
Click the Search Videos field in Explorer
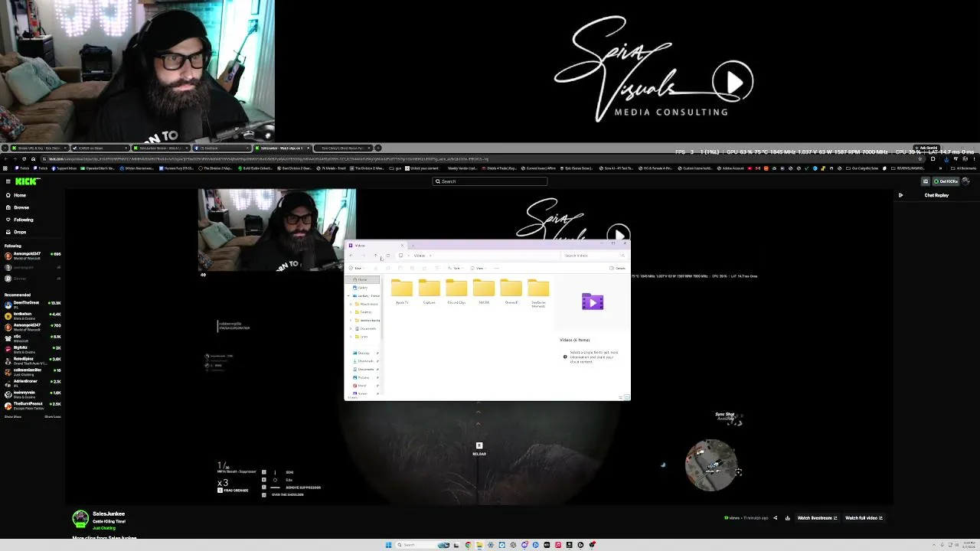(594, 256)
